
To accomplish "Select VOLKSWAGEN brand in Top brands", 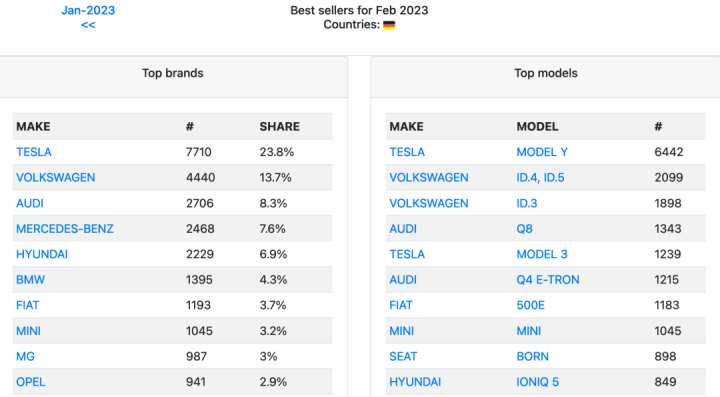I will tap(56, 178).
